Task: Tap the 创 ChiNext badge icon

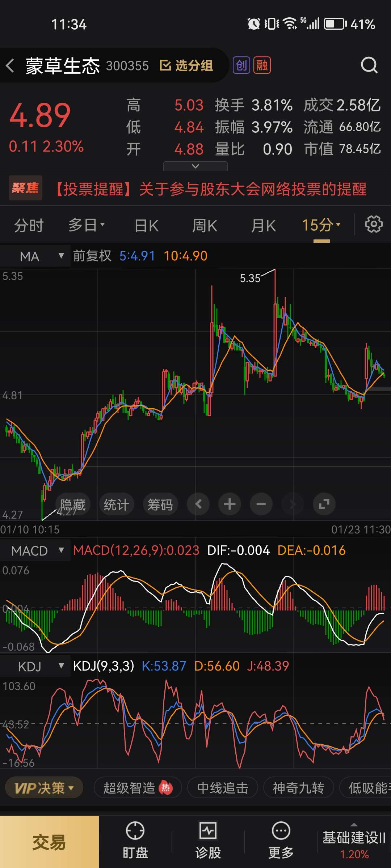Action: click(x=241, y=65)
